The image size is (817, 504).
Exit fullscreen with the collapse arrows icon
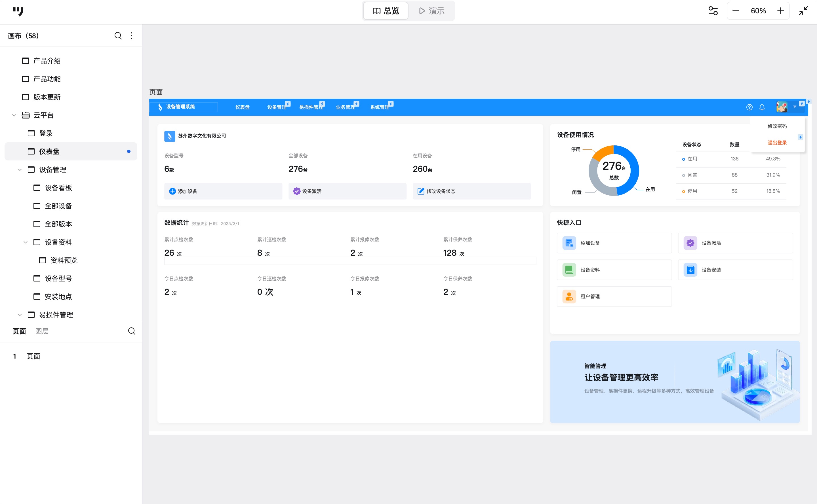(803, 11)
